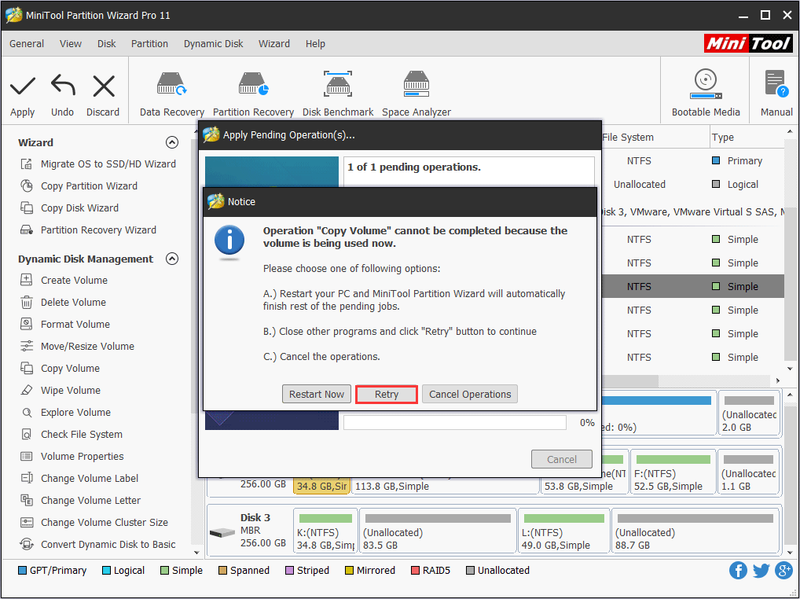Open the Partition menu
This screenshot has height=599, width=800.
pyautogui.click(x=149, y=44)
